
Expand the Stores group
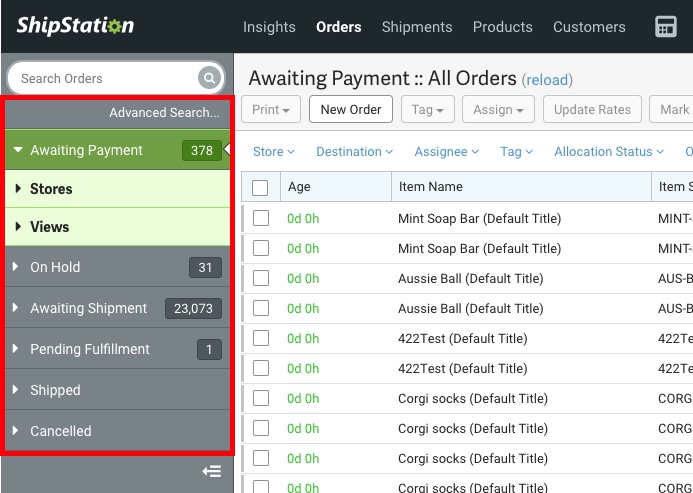[x=18, y=188]
